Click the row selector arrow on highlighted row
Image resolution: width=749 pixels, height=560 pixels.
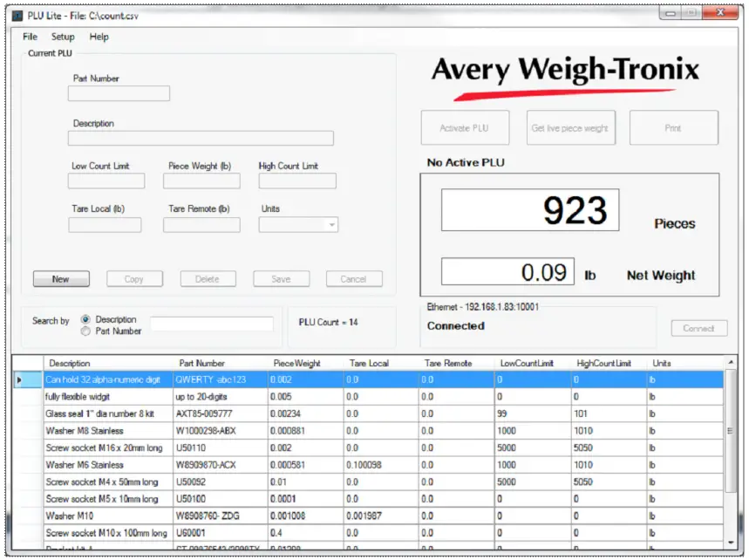point(19,379)
